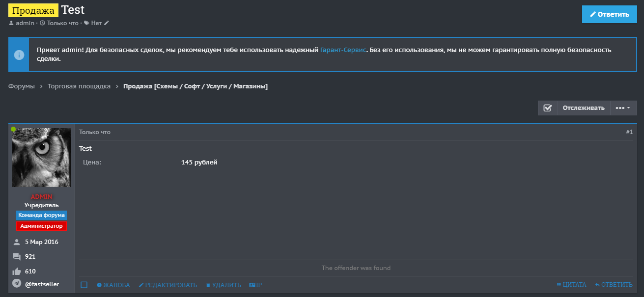Image resolution: width=644 pixels, height=297 pixels.
Task: Delete post using УДАЛИТЬ link
Action: (x=223, y=285)
